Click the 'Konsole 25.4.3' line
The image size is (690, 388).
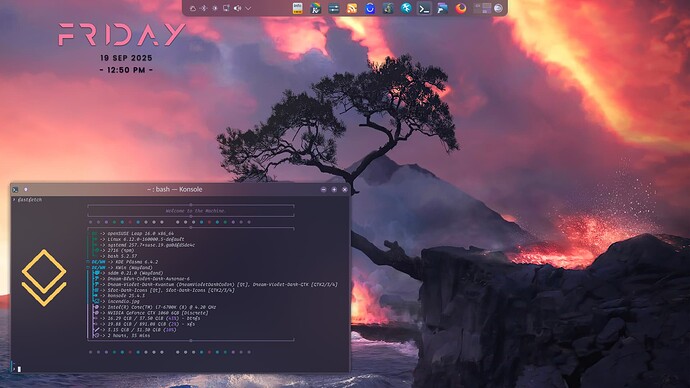(126, 296)
